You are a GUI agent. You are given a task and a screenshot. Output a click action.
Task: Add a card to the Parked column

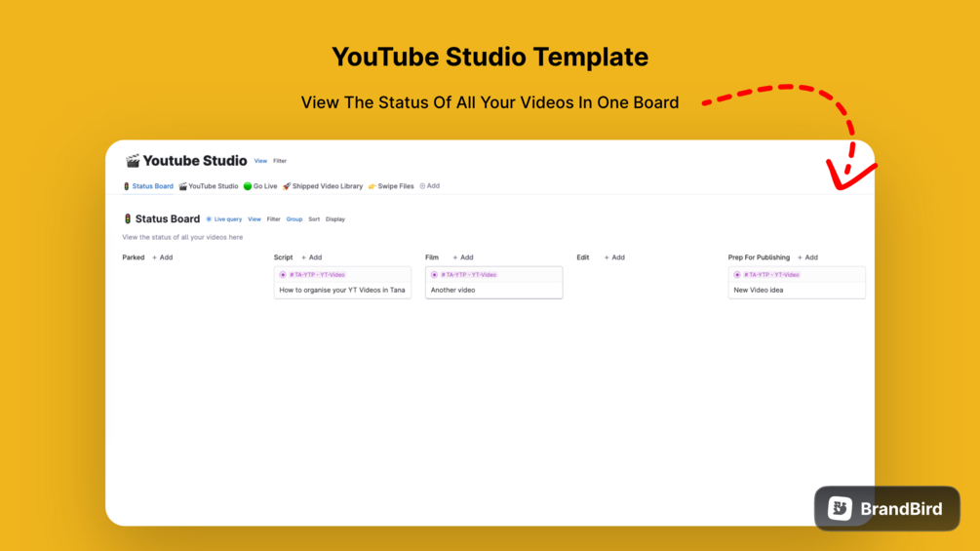pyautogui.click(x=163, y=257)
